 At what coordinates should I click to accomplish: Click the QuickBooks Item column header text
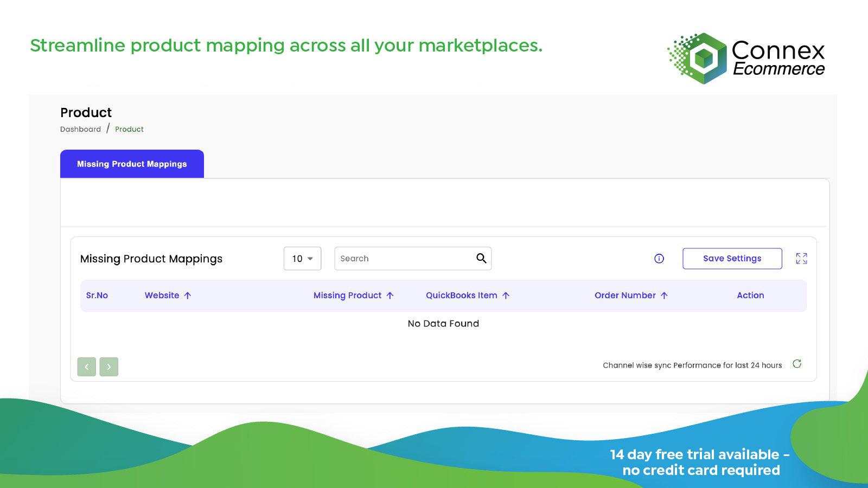[461, 296]
